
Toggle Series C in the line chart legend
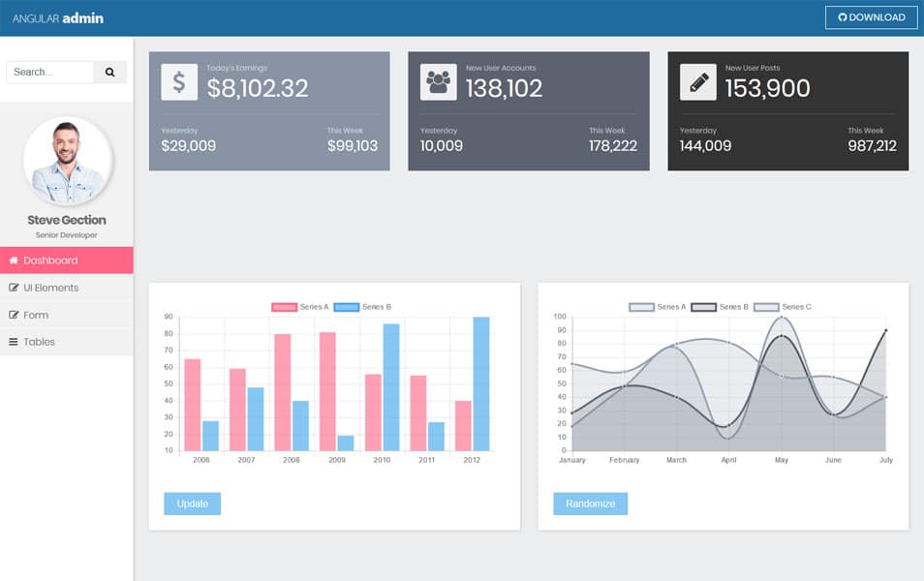tap(785, 305)
